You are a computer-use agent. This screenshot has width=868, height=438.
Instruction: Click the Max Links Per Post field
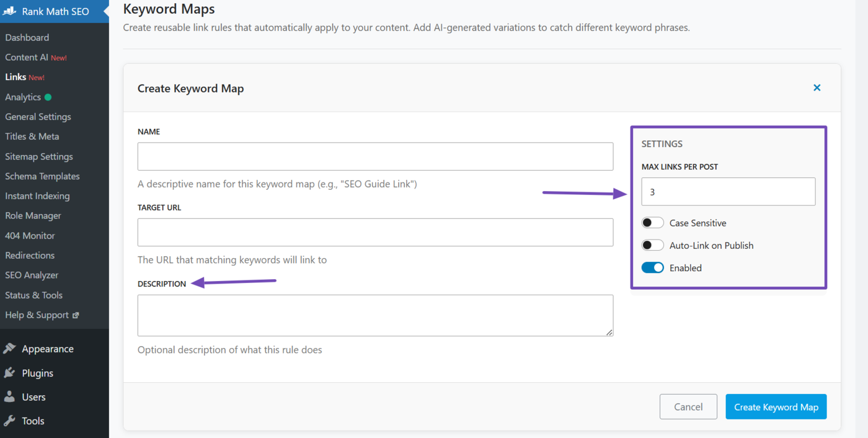[x=728, y=191]
